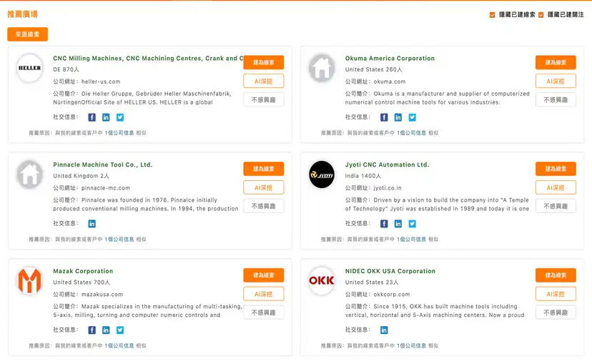Open the NIDEC OKK USA Corporation title
Image resolution: width=592 pixels, height=364 pixels.
(x=390, y=272)
